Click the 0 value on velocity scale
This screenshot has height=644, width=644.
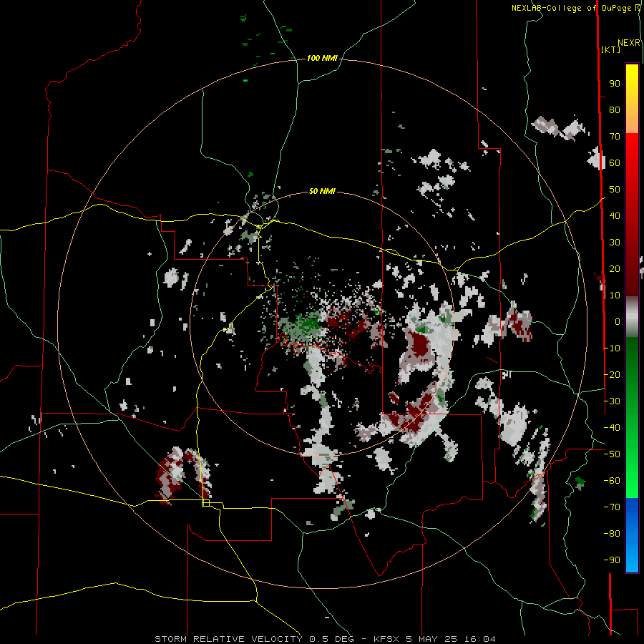[618, 322]
